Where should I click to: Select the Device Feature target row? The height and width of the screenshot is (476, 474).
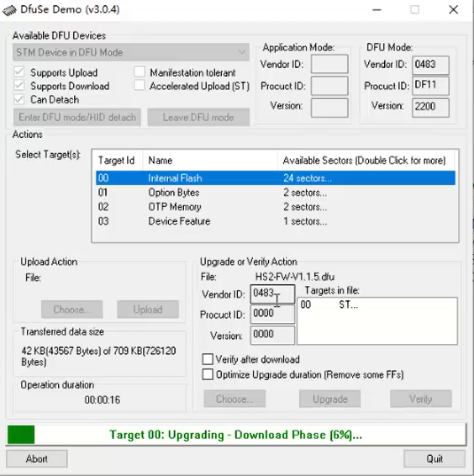pyautogui.click(x=275, y=221)
